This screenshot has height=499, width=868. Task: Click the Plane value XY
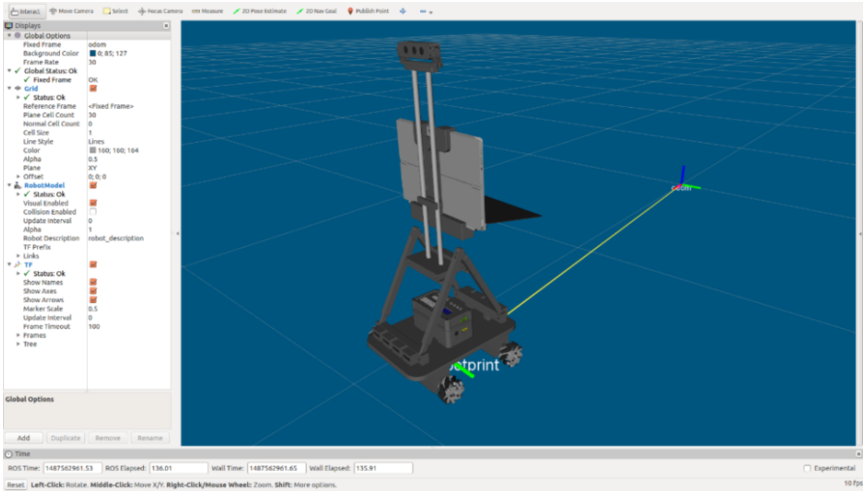[x=92, y=168]
